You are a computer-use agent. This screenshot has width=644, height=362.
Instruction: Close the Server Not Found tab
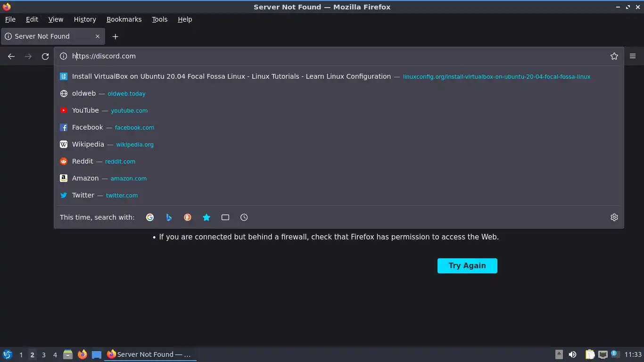(98, 36)
